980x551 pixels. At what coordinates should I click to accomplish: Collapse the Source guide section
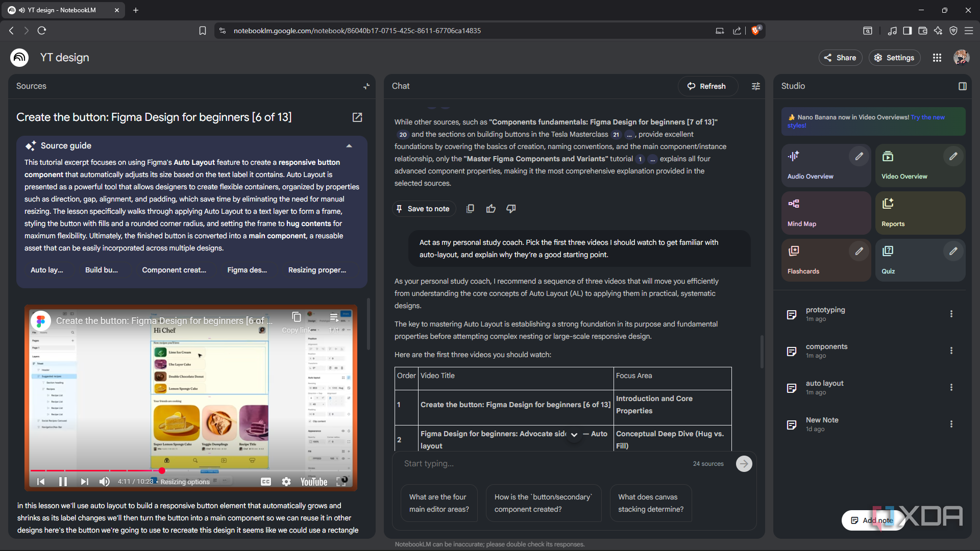click(349, 146)
